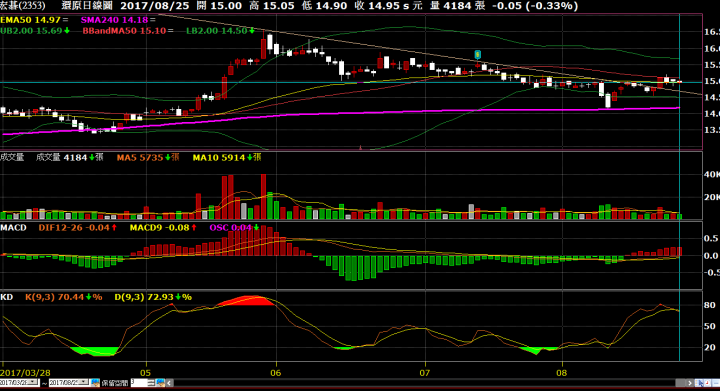
Task: Click the DIF12-26 -0.04 label
Action: point(74,228)
